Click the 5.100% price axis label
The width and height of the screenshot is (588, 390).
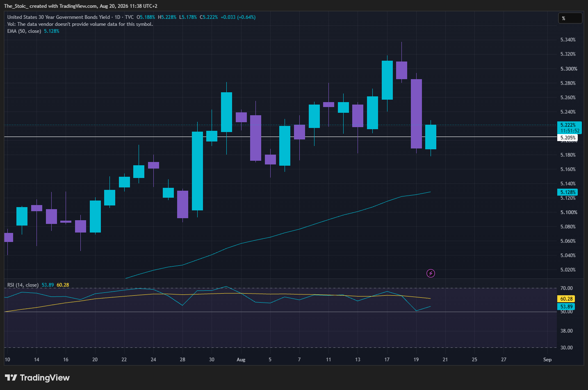coord(569,212)
